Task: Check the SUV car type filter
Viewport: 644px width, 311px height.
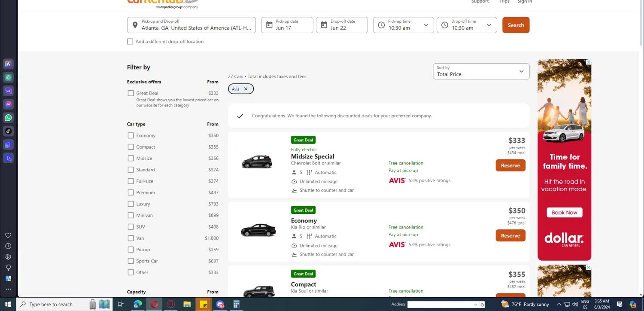Action: coord(131,227)
